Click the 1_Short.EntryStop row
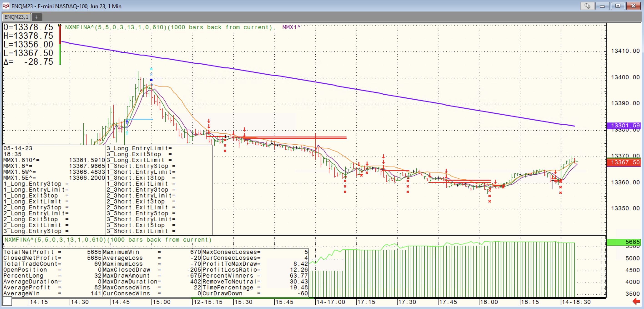This screenshot has width=644, height=309. pyautogui.click(x=159, y=166)
